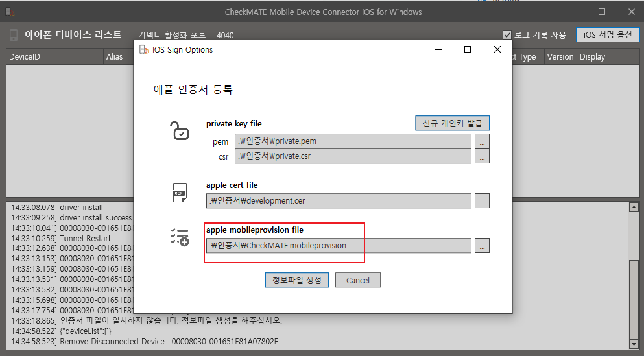Image resolution: width=644 pixels, height=356 pixels.
Task: Sort by the DeviceID column header
Action: [54, 57]
